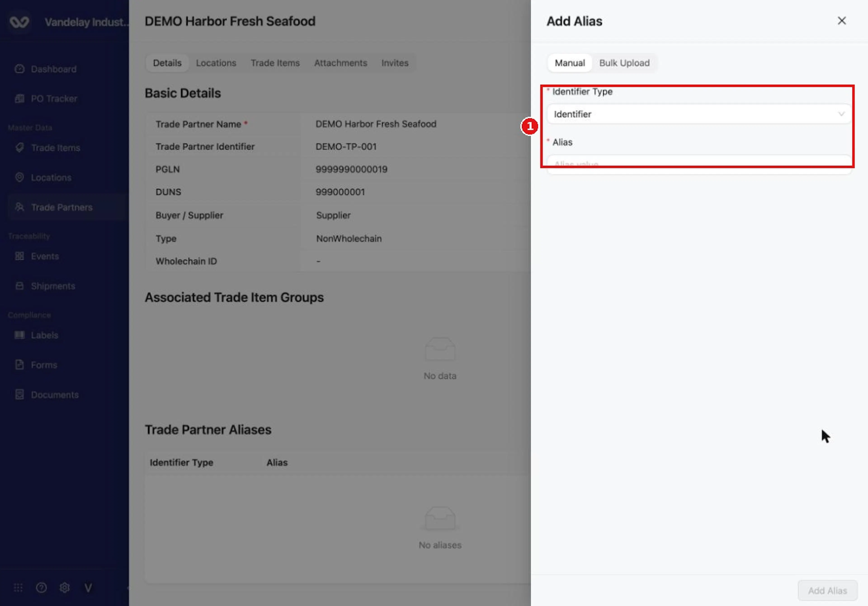Click the Supplier value in Buyer / Supplier row

333,215
